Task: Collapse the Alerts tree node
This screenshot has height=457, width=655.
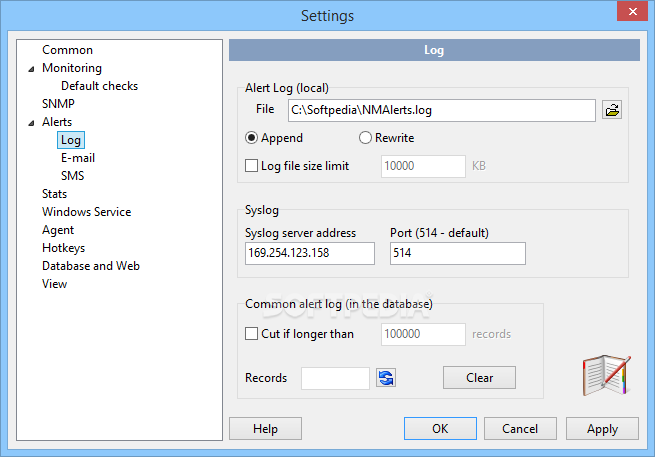Action: pyautogui.click(x=31, y=123)
